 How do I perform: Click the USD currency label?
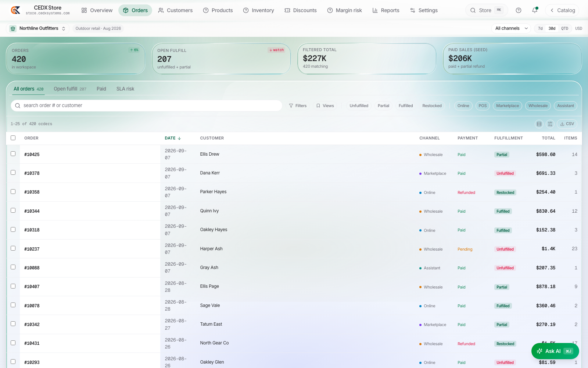(x=578, y=28)
